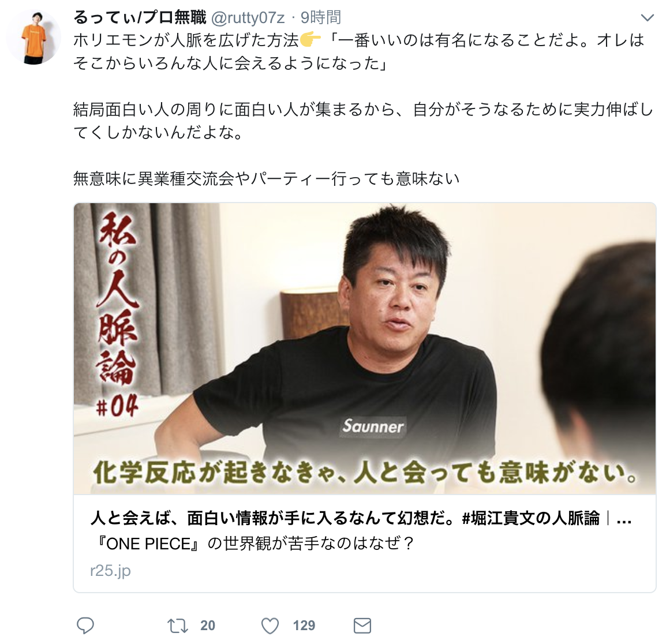Send tweet via the envelope message icon
This screenshot has height=644, width=666.
pyautogui.click(x=362, y=626)
